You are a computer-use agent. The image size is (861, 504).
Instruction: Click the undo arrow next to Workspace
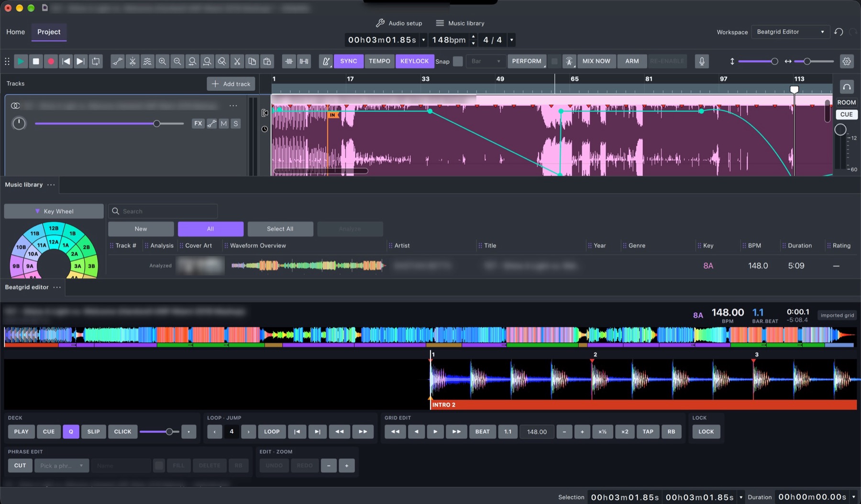click(839, 32)
